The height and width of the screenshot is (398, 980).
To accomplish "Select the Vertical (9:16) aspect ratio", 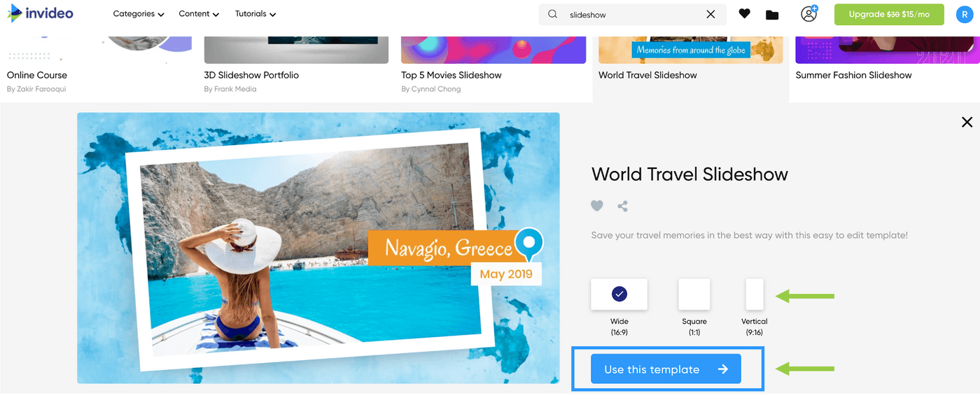I will pyautogui.click(x=755, y=294).
